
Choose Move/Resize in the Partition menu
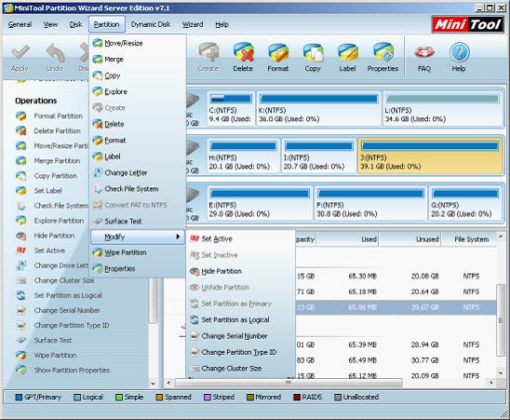[123, 43]
